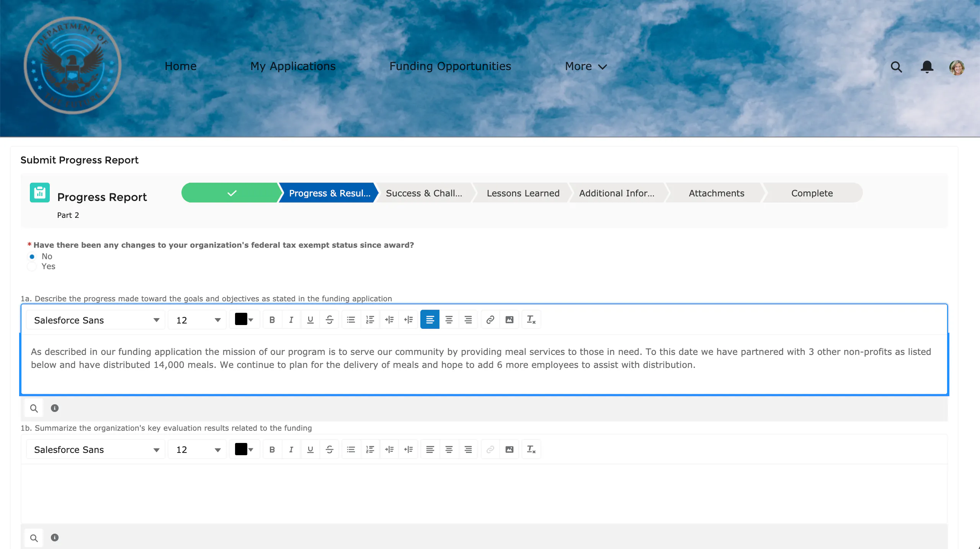The height and width of the screenshot is (549, 980).
Task: Open font size 12 dropdown in 1b
Action: [x=198, y=449]
